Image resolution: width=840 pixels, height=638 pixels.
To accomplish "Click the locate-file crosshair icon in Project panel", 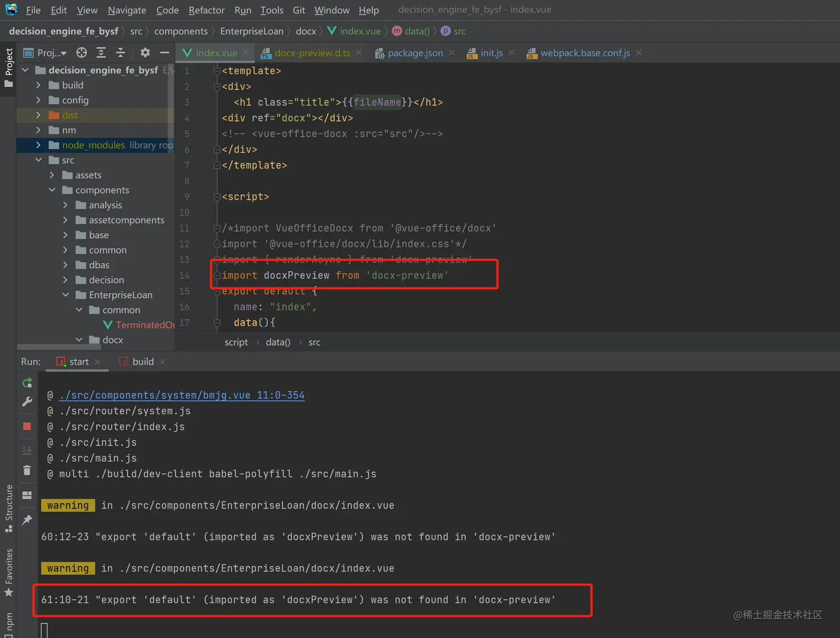I will pyautogui.click(x=82, y=53).
